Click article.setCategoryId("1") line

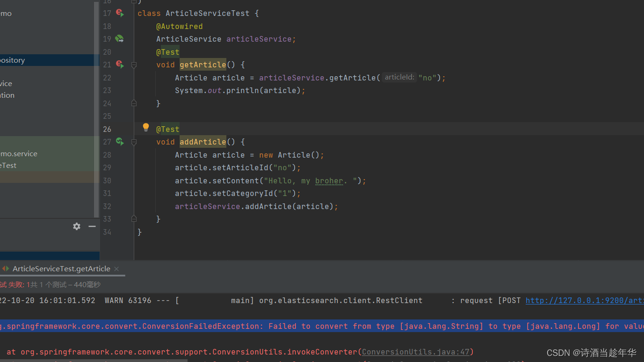pyautogui.click(x=238, y=193)
